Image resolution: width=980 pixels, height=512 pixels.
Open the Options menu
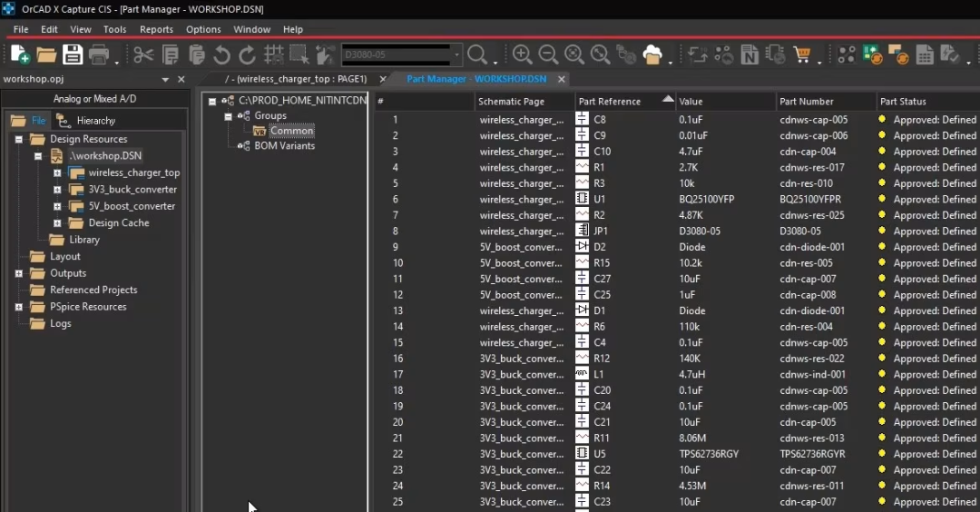[x=203, y=29]
